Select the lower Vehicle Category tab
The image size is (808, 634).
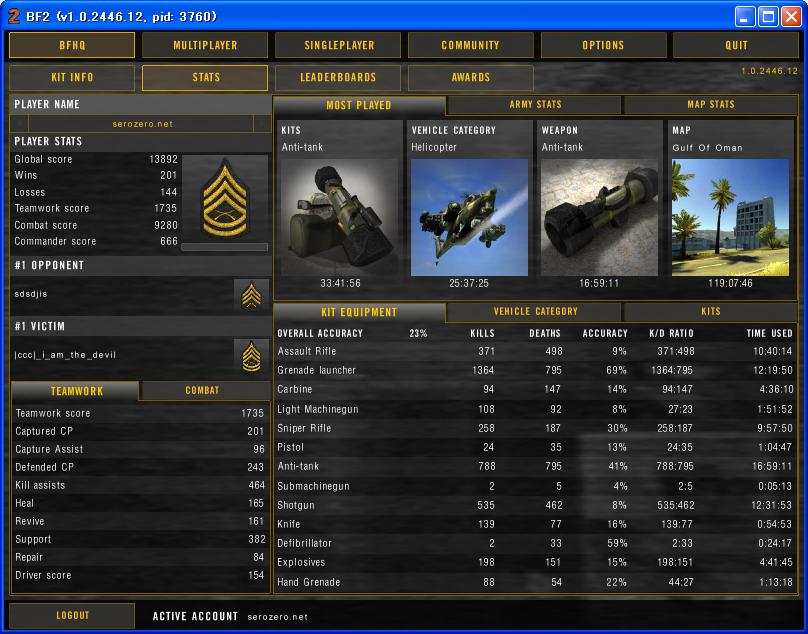[x=535, y=311]
